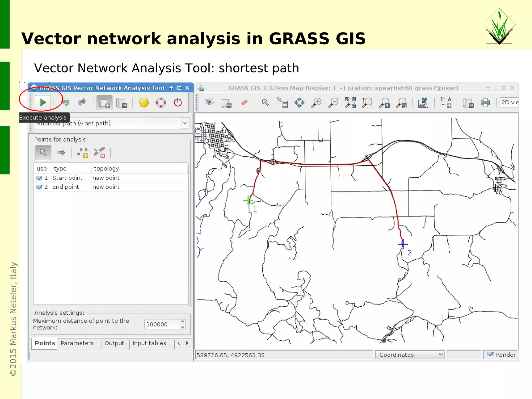Switch to the Parameters tab
532x399 pixels.
77,343
